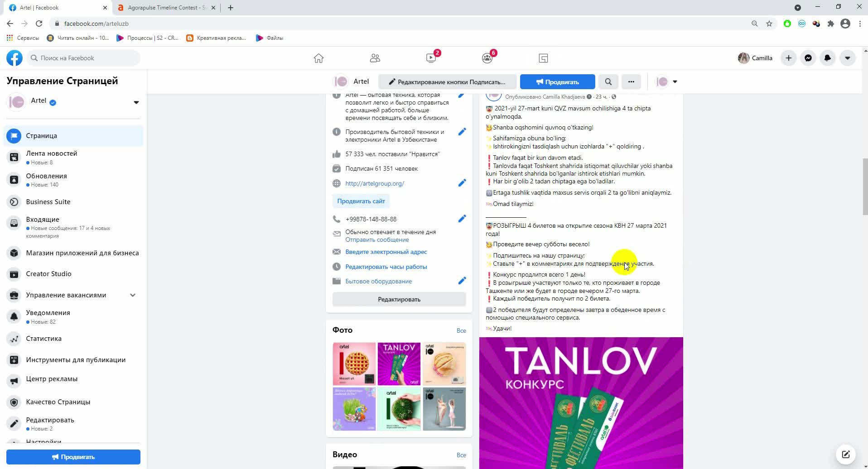868x469 pixels.
Task: Click Отправить сообщение link
Action: click(x=377, y=240)
